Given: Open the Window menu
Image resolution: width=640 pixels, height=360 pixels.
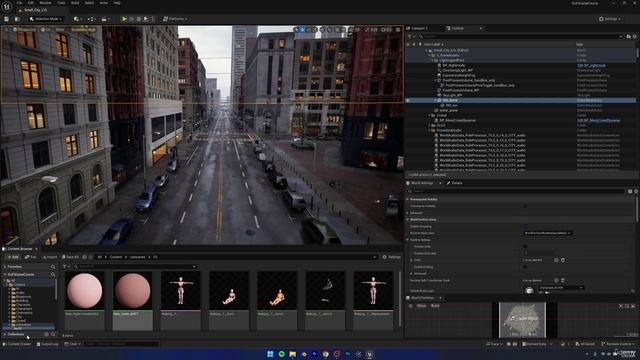Looking at the screenshot, I should pos(45,2).
